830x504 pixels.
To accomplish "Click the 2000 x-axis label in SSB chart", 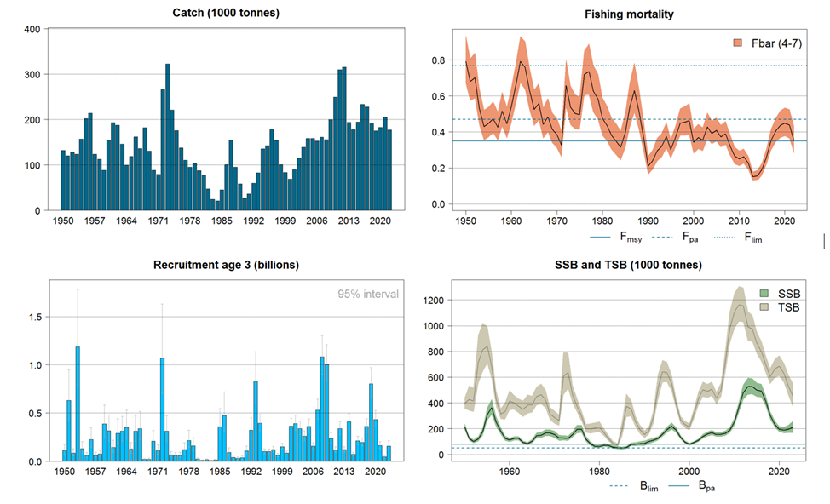I will (x=689, y=470).
